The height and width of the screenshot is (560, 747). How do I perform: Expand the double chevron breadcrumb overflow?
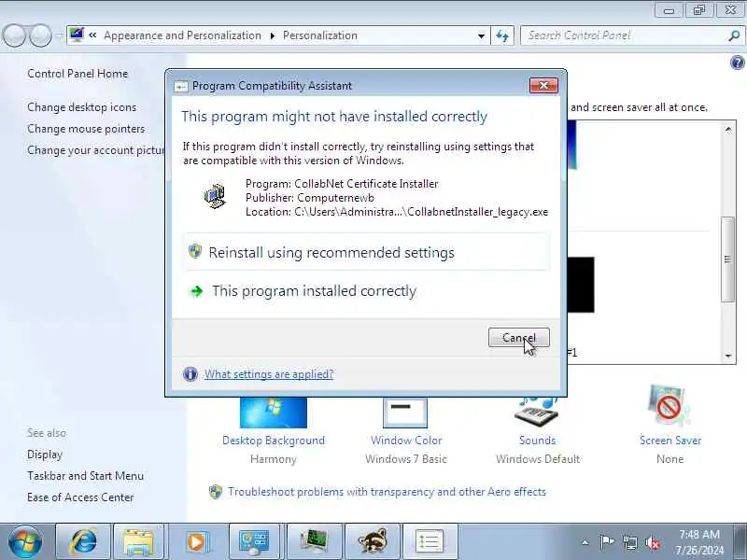(92, 35)
